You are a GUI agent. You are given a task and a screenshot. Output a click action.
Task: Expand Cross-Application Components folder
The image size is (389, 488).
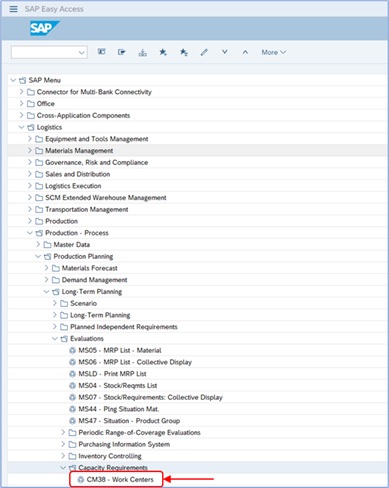coord(22,115)
